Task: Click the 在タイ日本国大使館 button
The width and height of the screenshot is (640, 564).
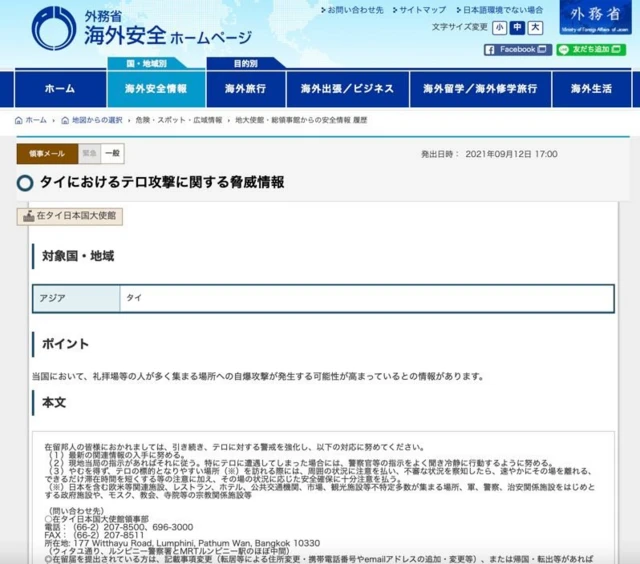Action: click(x=70, y=216)
